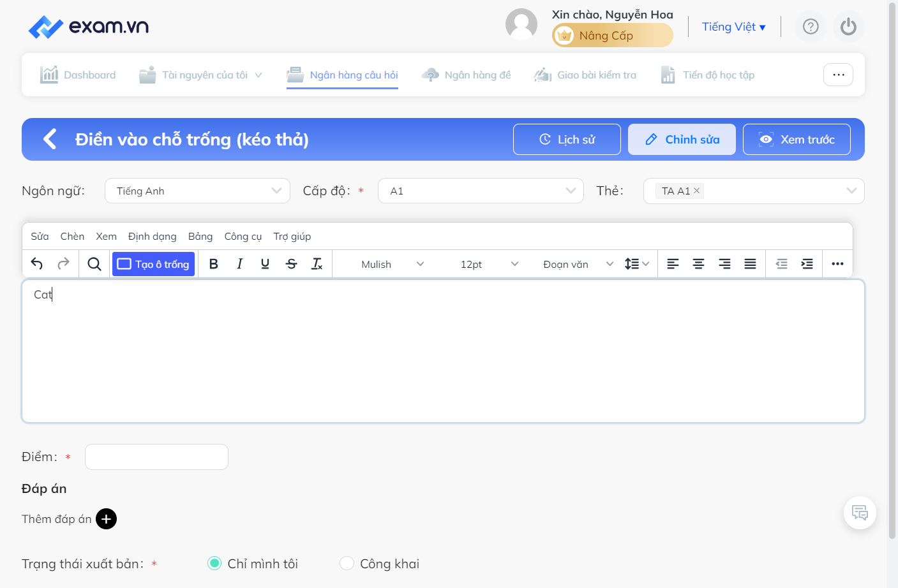Toggle italic formatting
Image resolution: width=898 pixels, height=588 pixels.
pos(239,264)
